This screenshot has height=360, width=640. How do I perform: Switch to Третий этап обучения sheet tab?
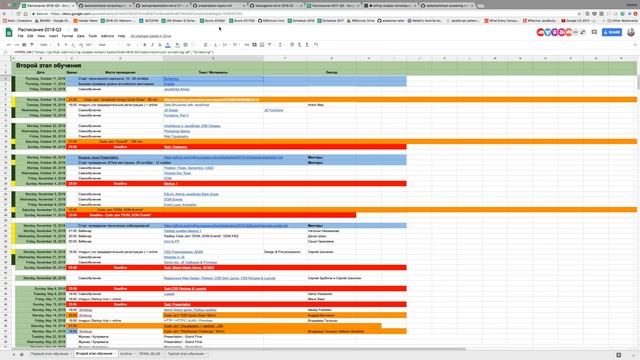tap(186, 354)
